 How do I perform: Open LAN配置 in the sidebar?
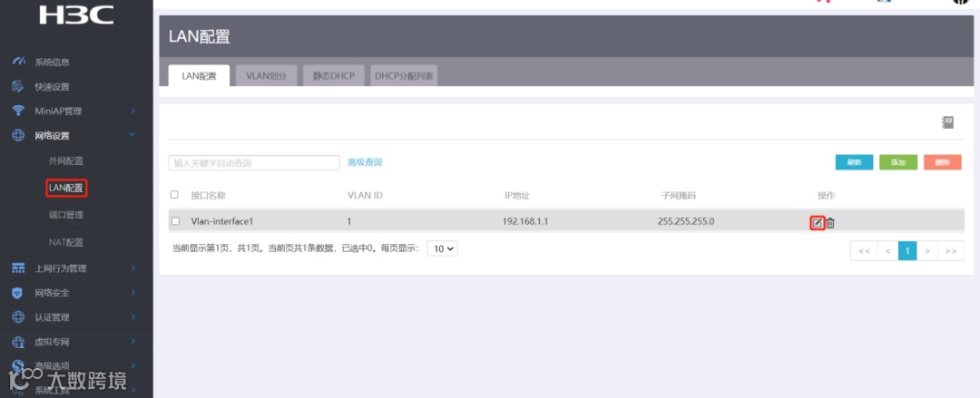tap(66, 188)
